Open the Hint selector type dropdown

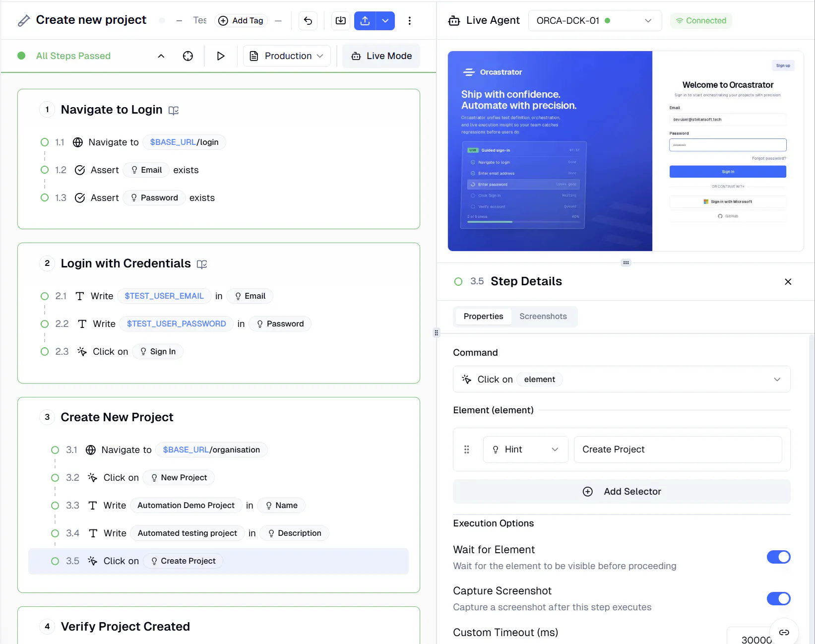525,450
